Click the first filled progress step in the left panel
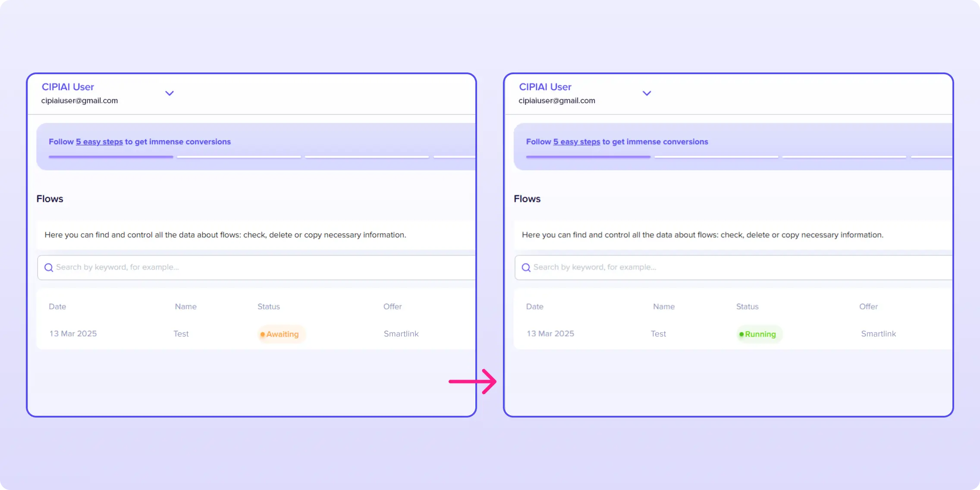This screenshot has height=490, width=980. tap(111, 157)
